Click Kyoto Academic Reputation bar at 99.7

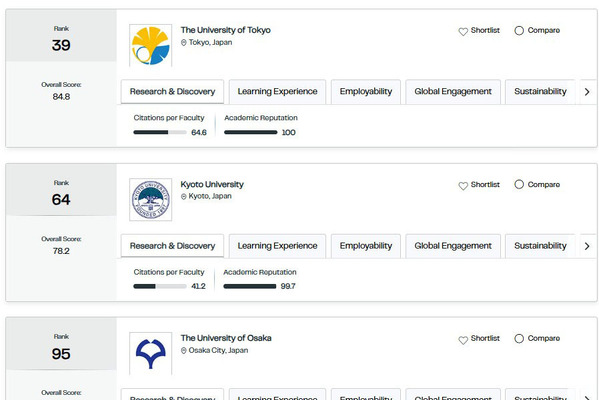[x=250, y=286]
